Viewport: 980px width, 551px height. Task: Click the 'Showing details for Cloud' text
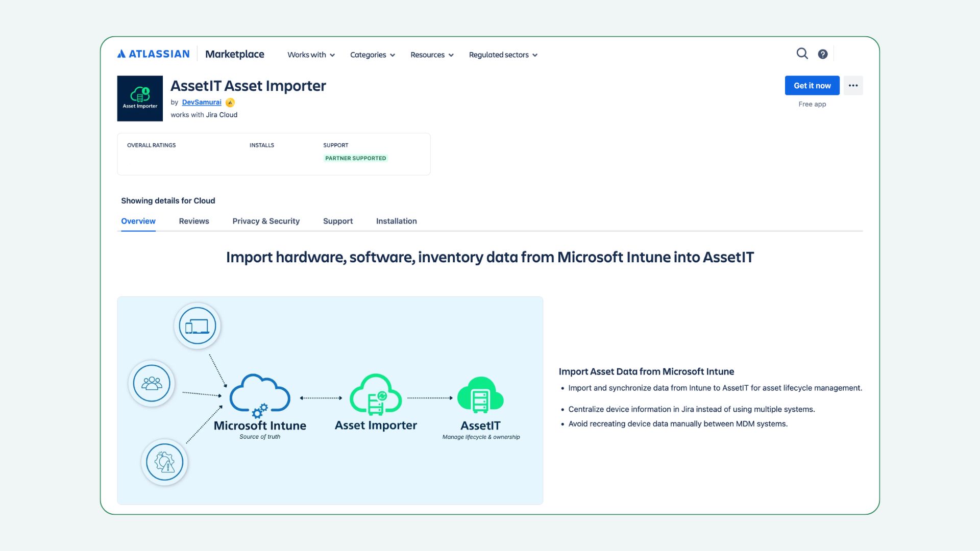(168, 201)
